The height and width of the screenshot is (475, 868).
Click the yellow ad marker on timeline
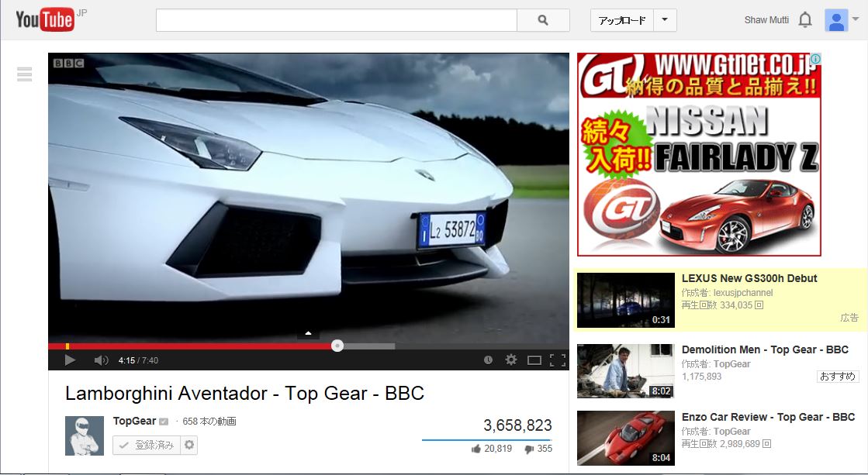click(x=67, y=346)
